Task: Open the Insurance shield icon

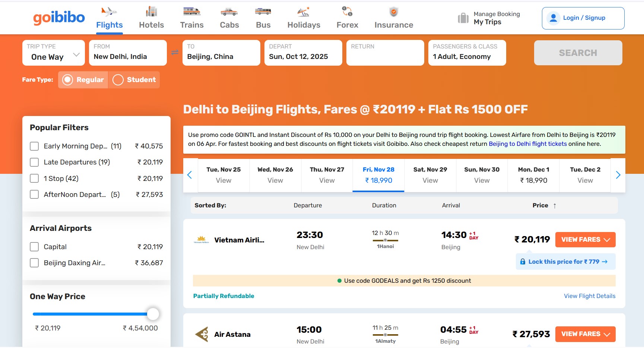Action: (394, 12)
